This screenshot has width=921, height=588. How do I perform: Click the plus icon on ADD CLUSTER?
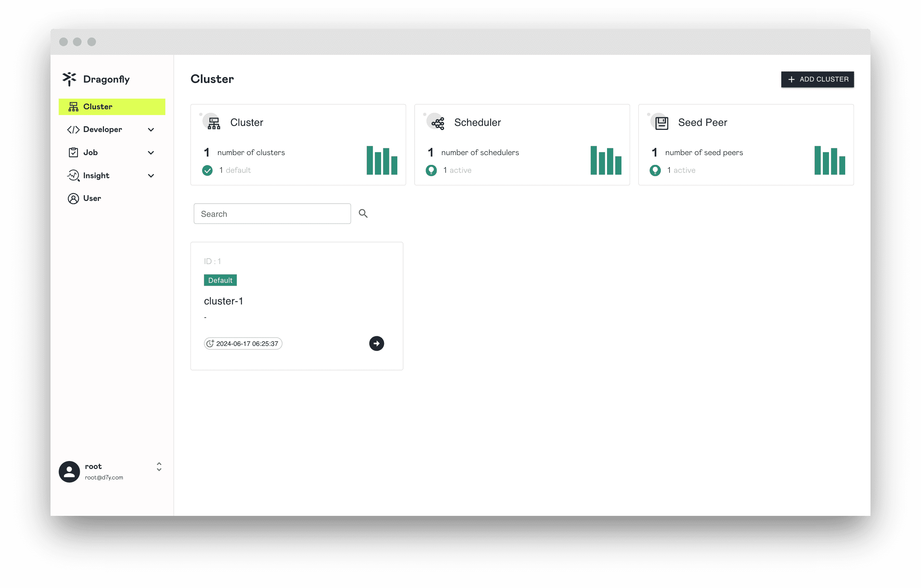click(791, 79)
